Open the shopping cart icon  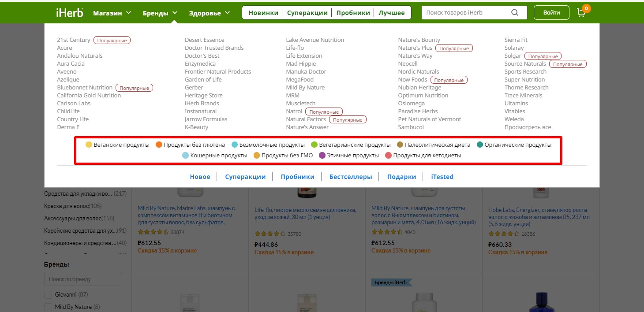pos(582,13)
